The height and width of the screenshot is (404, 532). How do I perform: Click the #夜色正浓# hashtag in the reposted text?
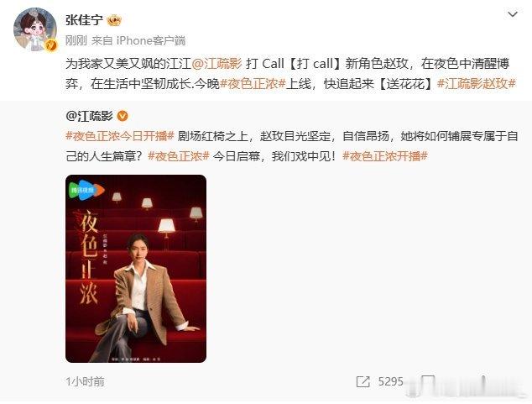click(x=179, y=156)
